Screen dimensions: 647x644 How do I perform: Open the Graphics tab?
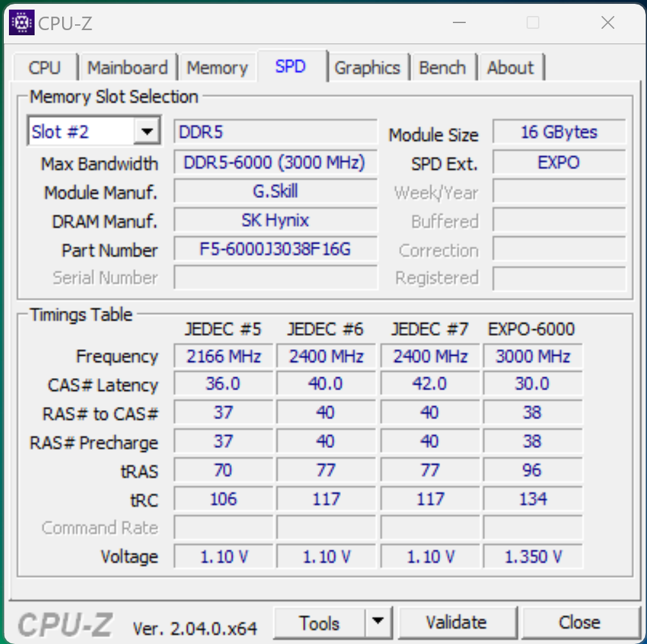click(x=367, y=67)
